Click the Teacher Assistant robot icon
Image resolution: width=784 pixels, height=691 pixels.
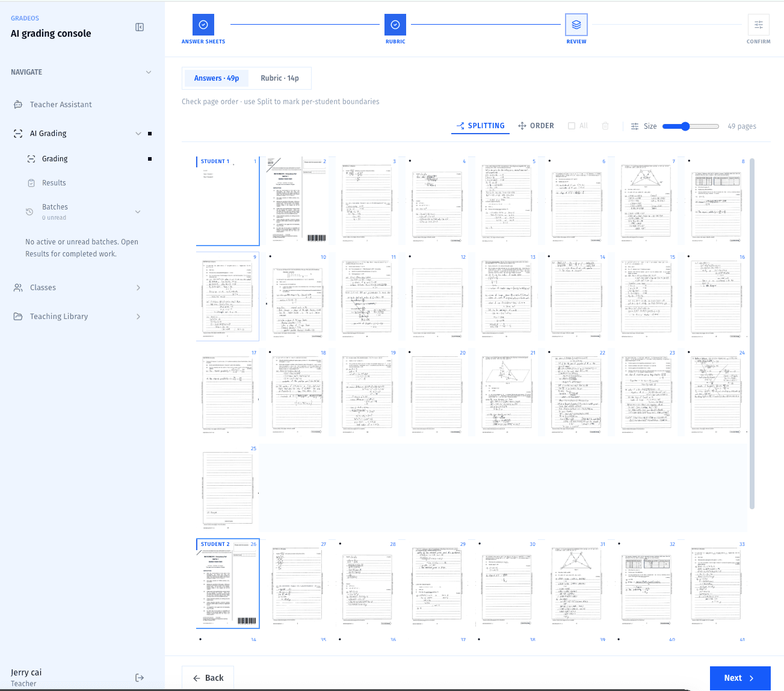[x=18, y=105]
